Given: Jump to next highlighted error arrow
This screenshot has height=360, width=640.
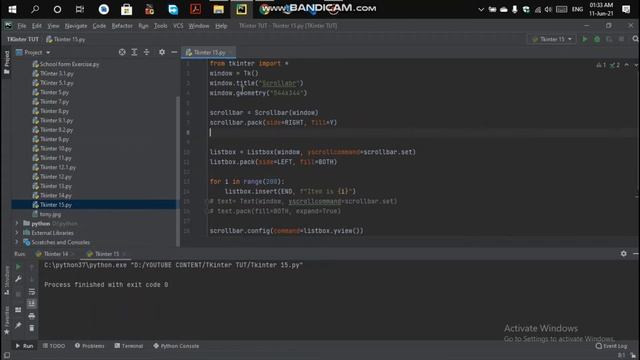Looking at the screenshot, I should click(x=636, y=65).
